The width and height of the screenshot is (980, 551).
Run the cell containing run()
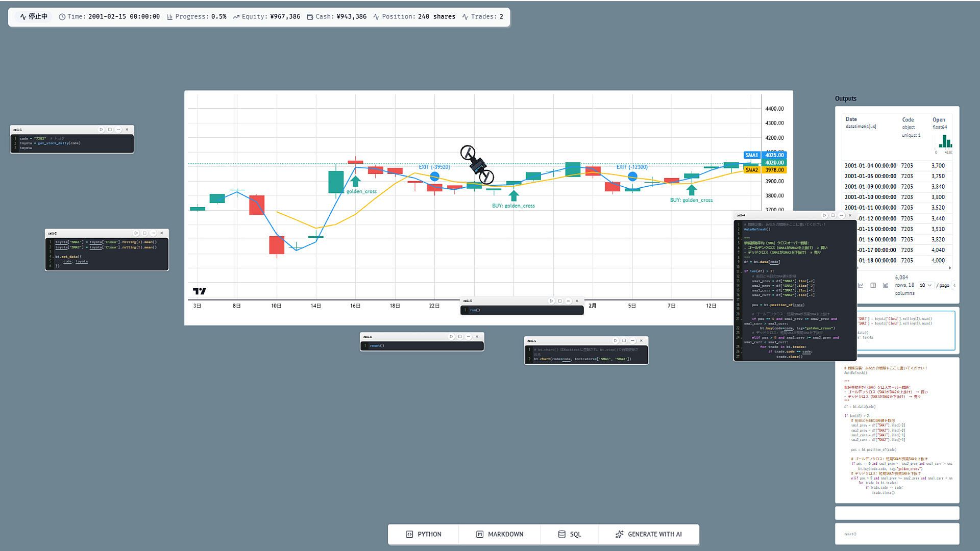click(x=551, y=301)
